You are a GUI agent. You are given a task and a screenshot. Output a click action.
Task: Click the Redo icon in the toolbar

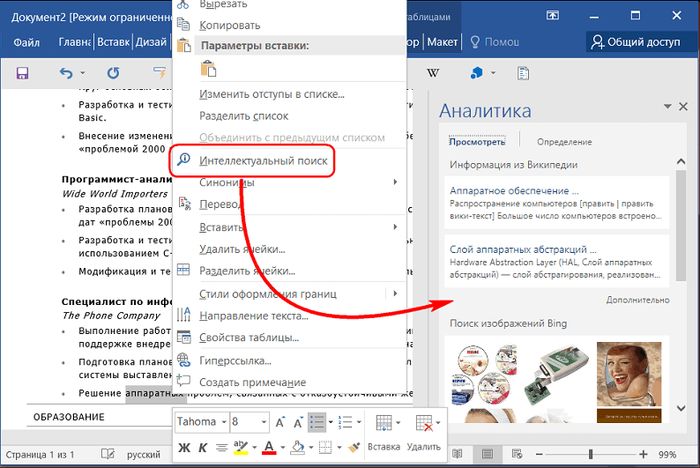point(113,73)
